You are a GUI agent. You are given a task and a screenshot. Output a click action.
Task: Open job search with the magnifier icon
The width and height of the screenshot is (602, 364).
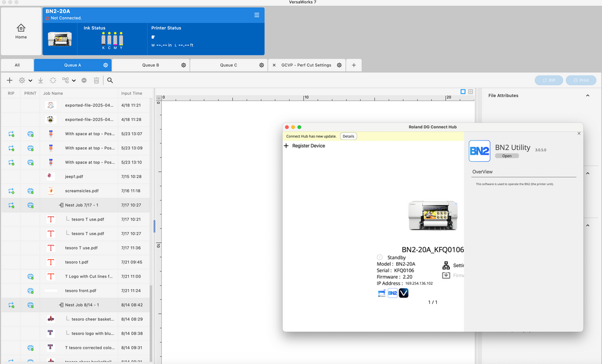pos(110,80)
